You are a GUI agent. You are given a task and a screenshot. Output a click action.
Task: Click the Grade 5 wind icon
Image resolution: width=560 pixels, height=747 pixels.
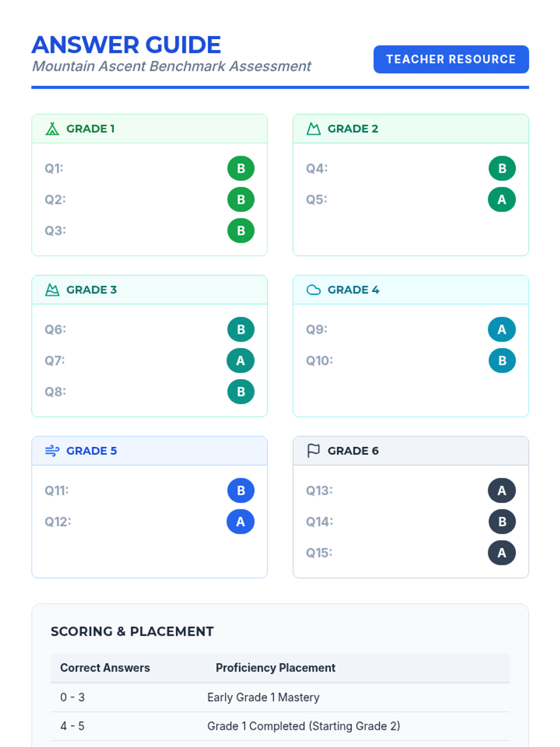coord(52,451)
